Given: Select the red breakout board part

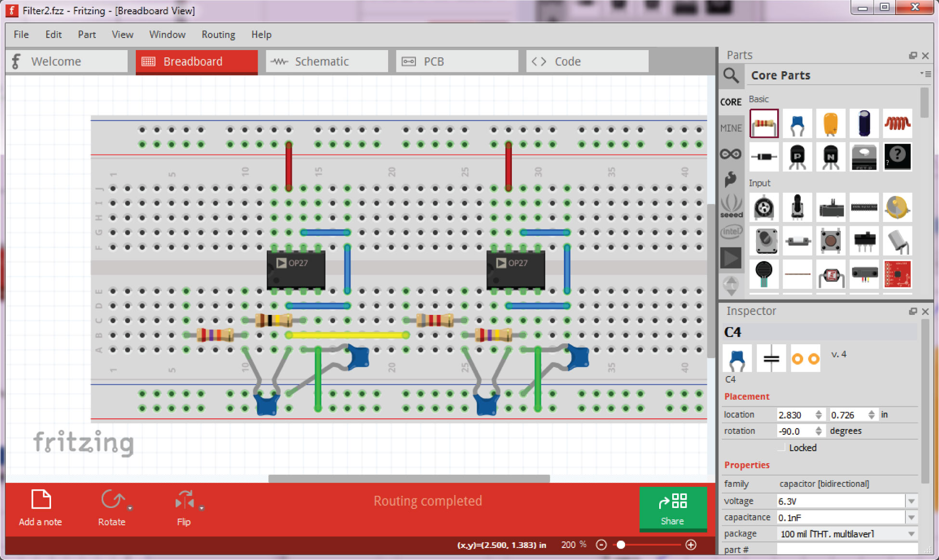Looking at the screenshot, I should (x=898, y=274).
